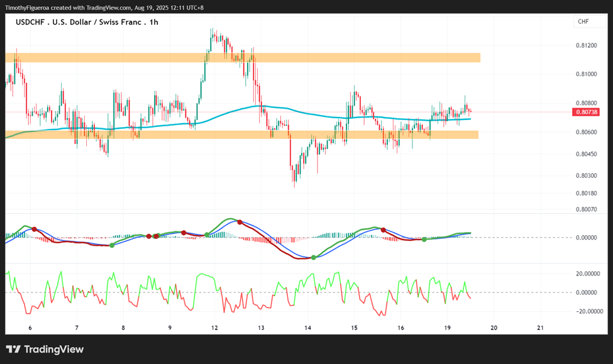613x364 pixels.
Task: Click date label 8 on time axis
Action: [x=123, y=328]
